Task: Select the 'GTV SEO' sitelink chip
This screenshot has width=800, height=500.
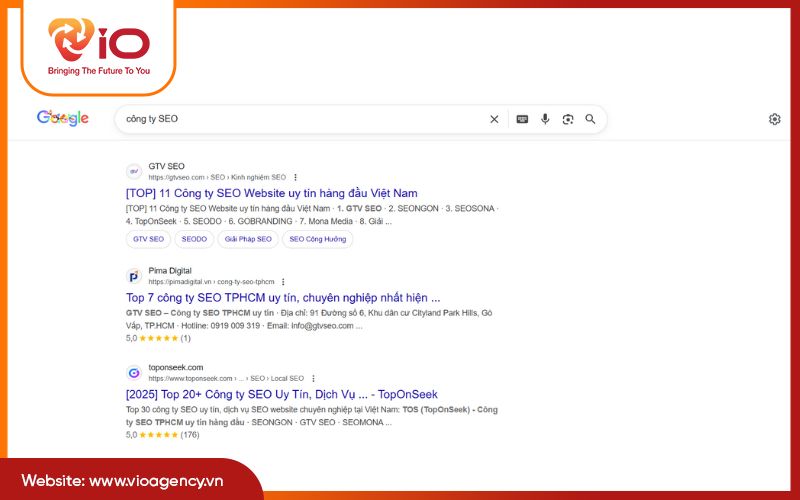Action: (x=148, y=239)
